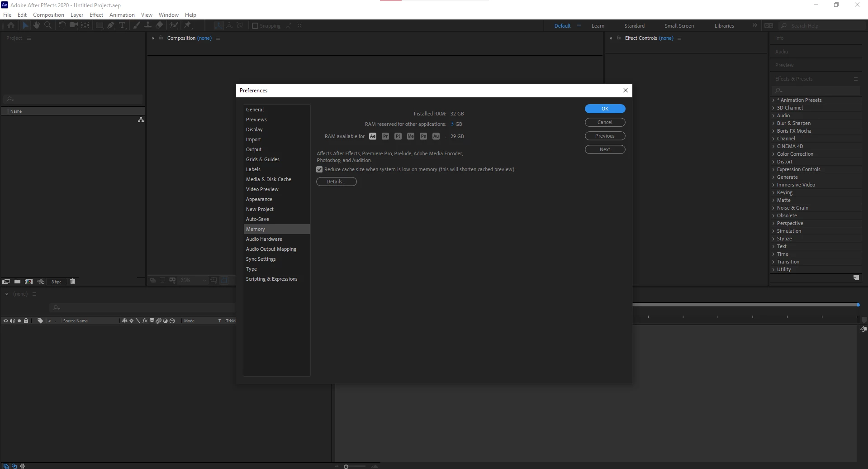This screenshot has width=868, height=469.
Task: Open memory Details button
Action: click(337, 182)
